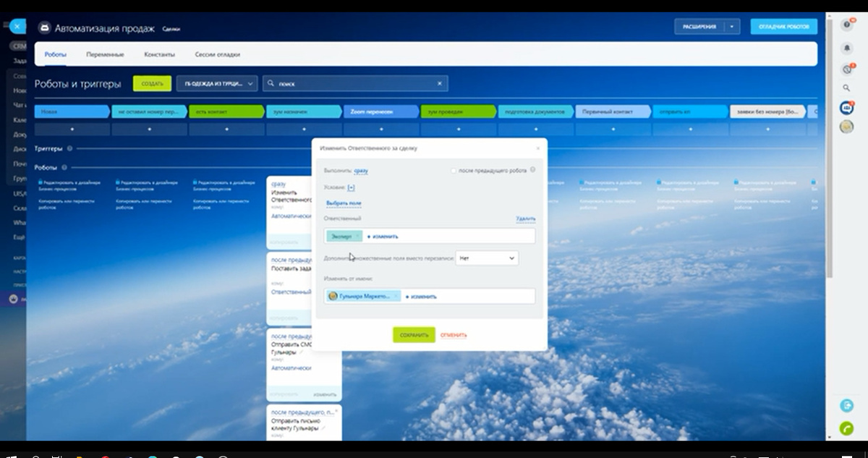The image size is (868, 458).
Task: Add trigger plus under Первичный контакт stage
Action: (x=613, y=129)
